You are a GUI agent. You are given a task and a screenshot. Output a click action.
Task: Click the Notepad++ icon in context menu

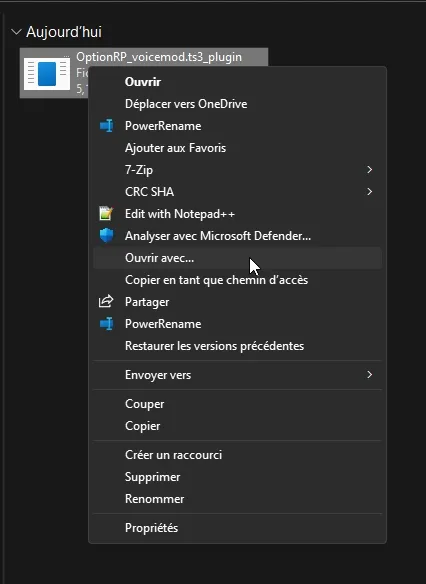pyautogui.click(x=106, y=213)
